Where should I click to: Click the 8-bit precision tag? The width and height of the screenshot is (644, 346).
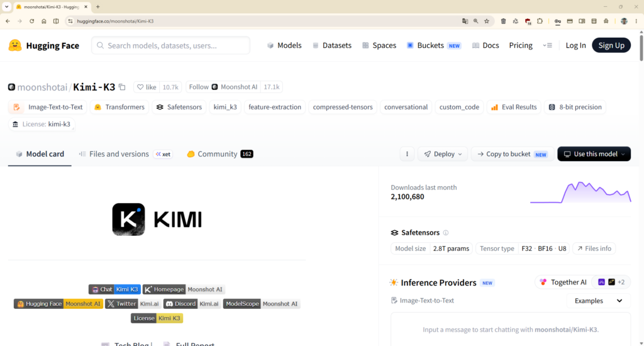point(575,107)
